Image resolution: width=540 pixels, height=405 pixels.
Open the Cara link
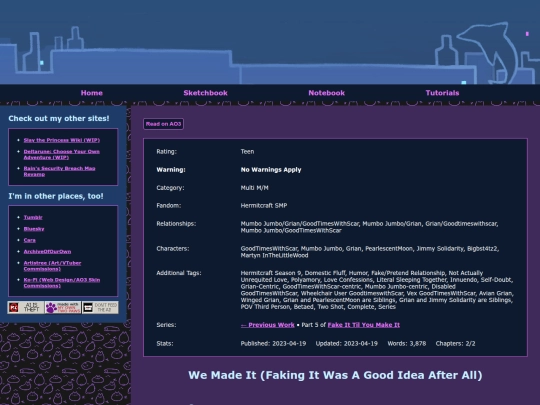click(30, 240)
